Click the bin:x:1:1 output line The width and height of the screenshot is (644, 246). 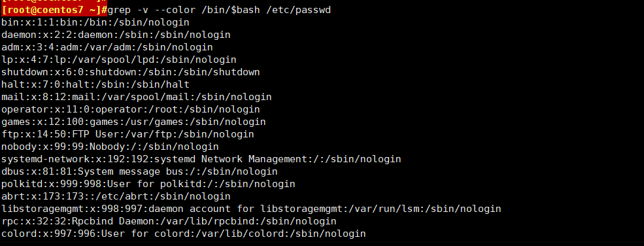tap(95, 22)
